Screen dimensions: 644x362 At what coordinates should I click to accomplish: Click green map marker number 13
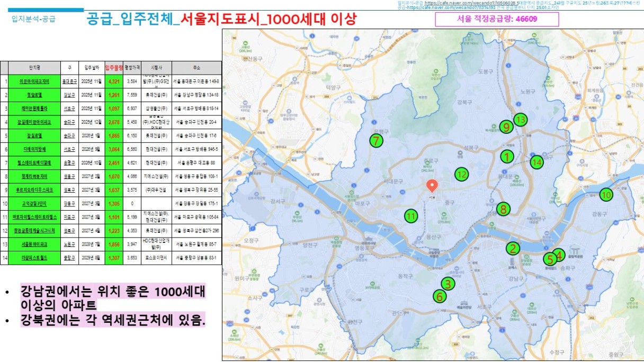point(521,120)
